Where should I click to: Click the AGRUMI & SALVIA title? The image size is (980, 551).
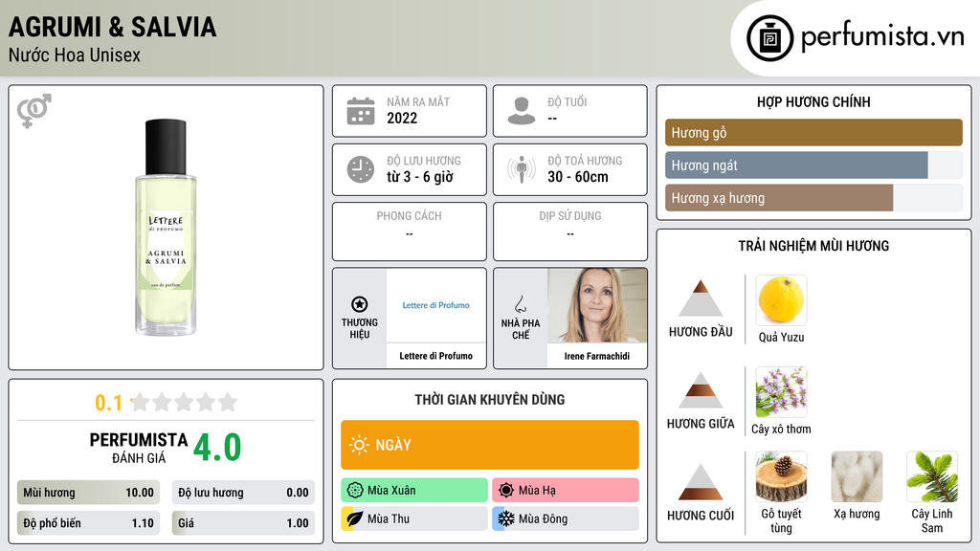coord(113,27)
